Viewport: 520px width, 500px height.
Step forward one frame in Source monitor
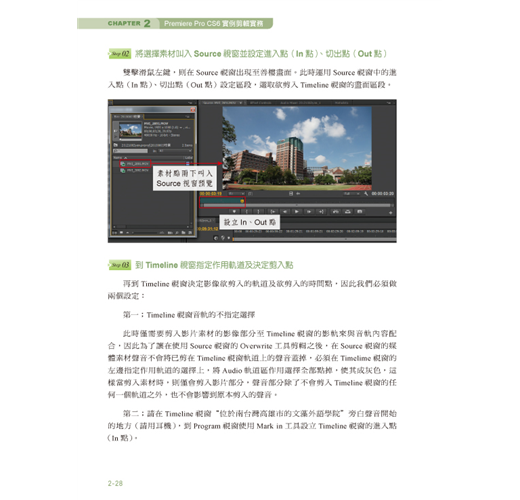point(309,211)
